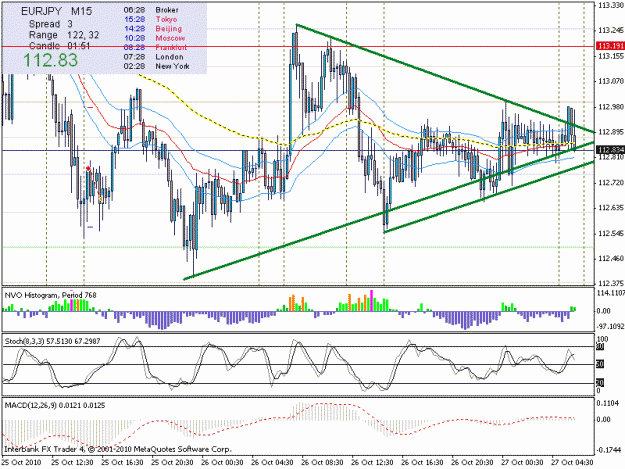Select the Spread 3 text
The image size is (625, 469).
pos(51,24)
